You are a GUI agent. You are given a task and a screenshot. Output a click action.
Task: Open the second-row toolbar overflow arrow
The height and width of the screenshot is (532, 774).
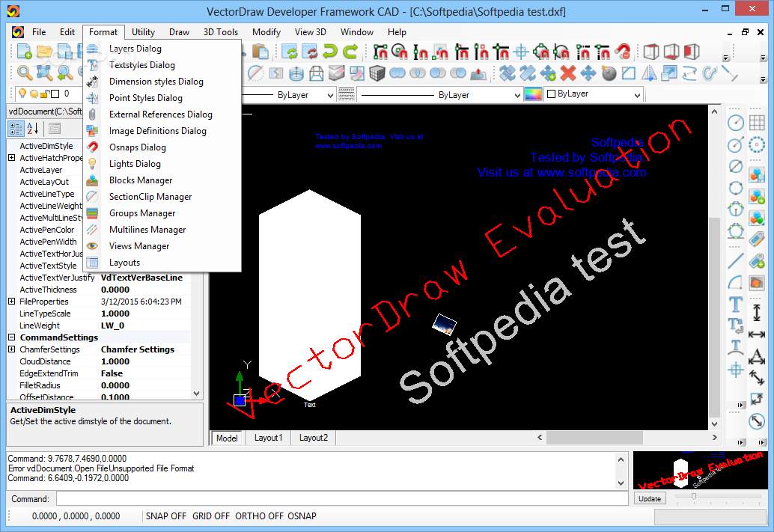coord(763,79)
